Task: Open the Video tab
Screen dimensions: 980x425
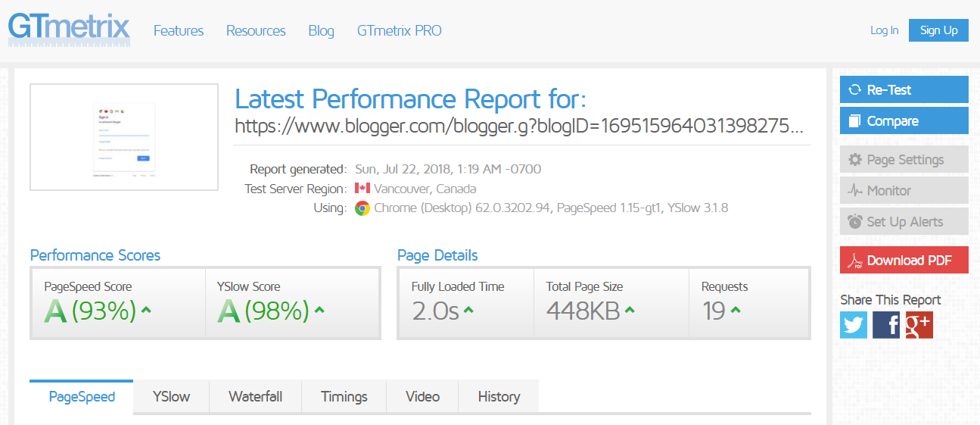Action: [x=422, y=396]
